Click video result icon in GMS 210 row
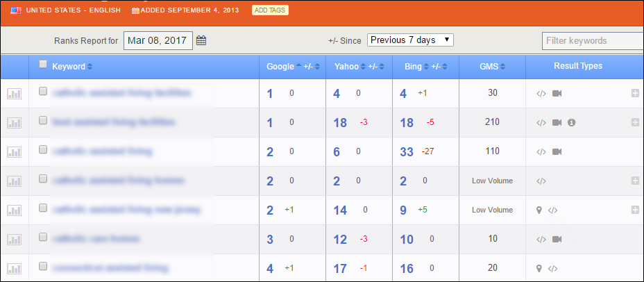Viewport: 644px width, 282px height. point(557,122)
